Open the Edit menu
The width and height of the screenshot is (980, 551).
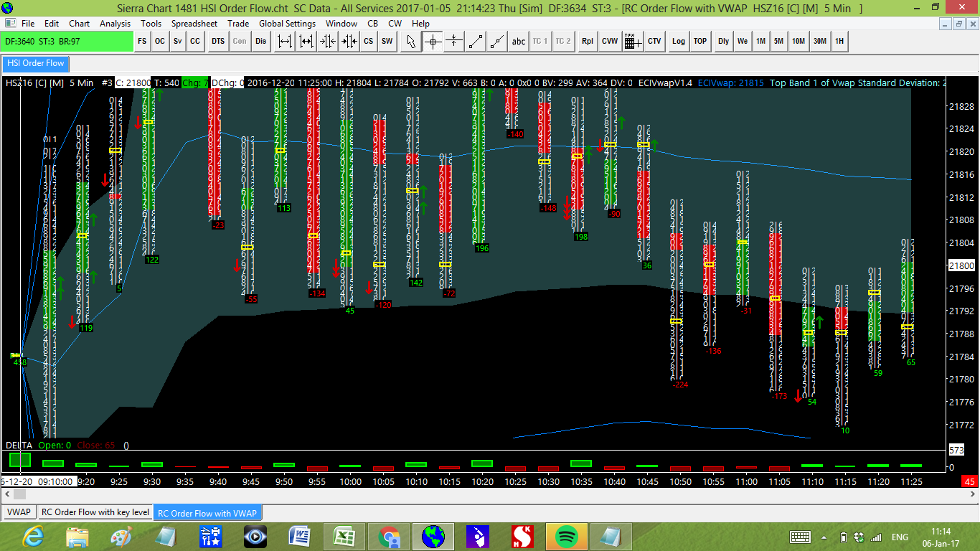[52, 23]
